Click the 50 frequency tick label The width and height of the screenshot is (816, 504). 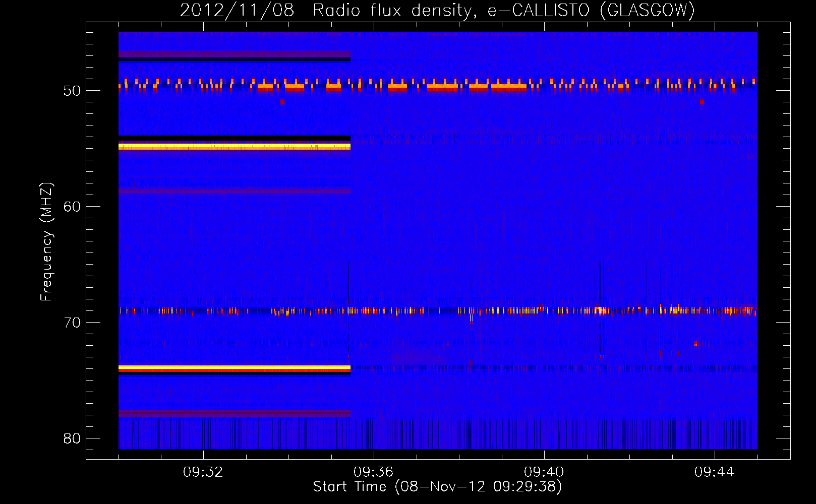72,91
